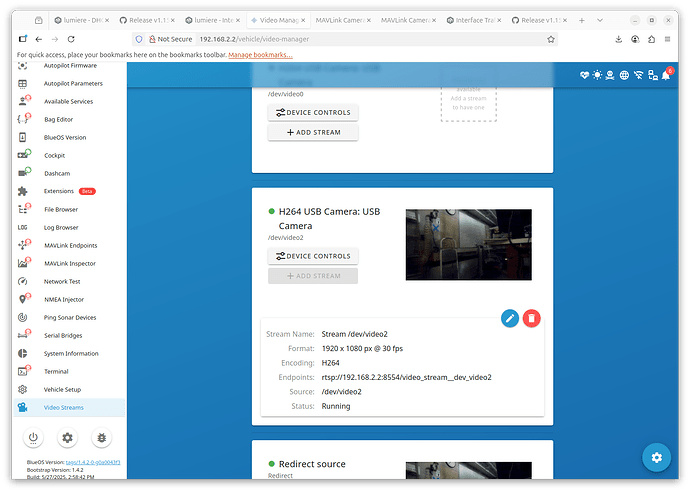Screen dimensions: 690x491
Task: Open the Firefox View icon
Action: pos(23,39)
